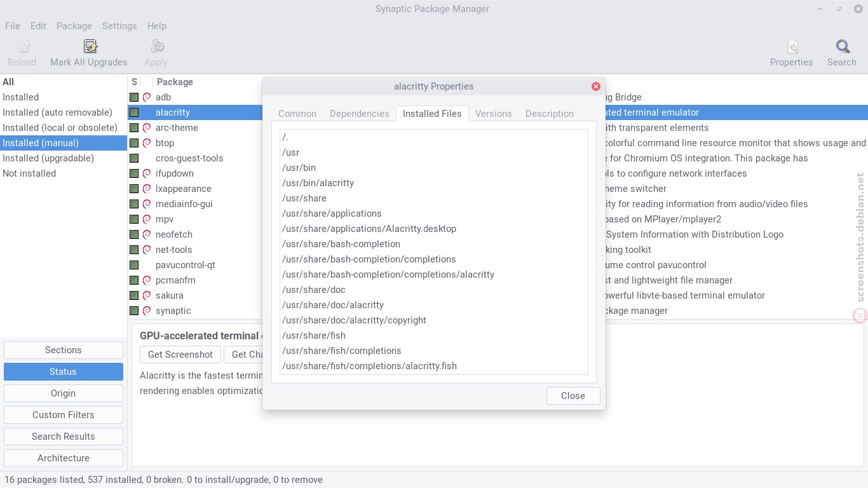Select Installed (manual) filter
The height and width of the screenshot is (488, 868).
[64, 143]
